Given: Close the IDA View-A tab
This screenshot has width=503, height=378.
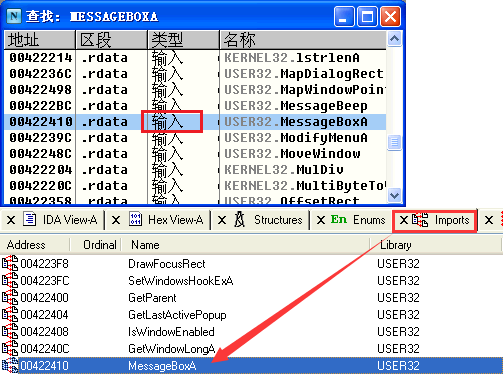Looking at the screenshot, I should click(11, 220).
